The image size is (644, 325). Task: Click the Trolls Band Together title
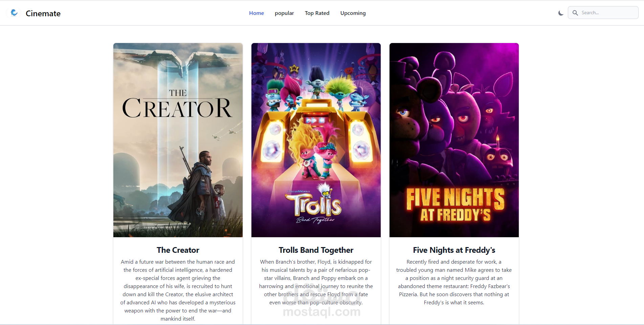click(316, 250)
